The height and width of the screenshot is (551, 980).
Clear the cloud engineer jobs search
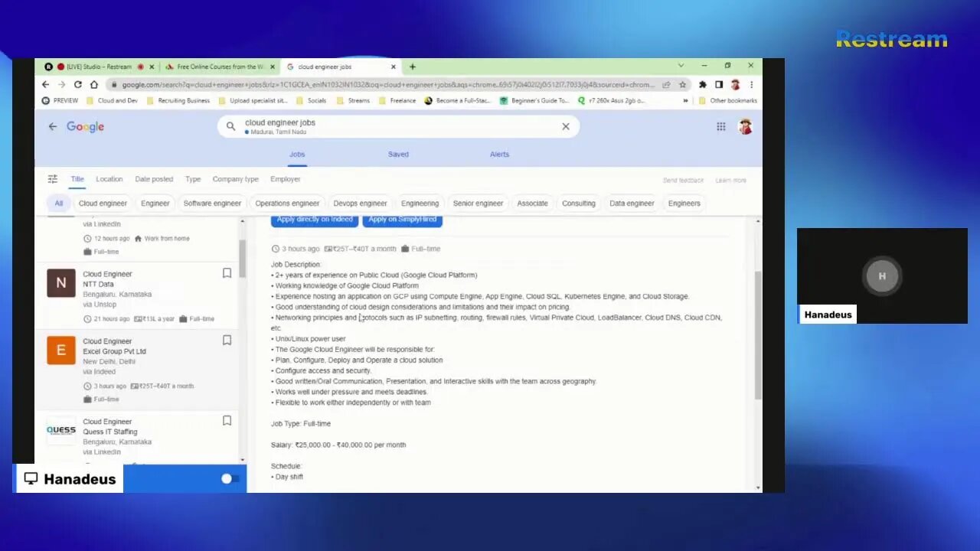coord(566,126)
